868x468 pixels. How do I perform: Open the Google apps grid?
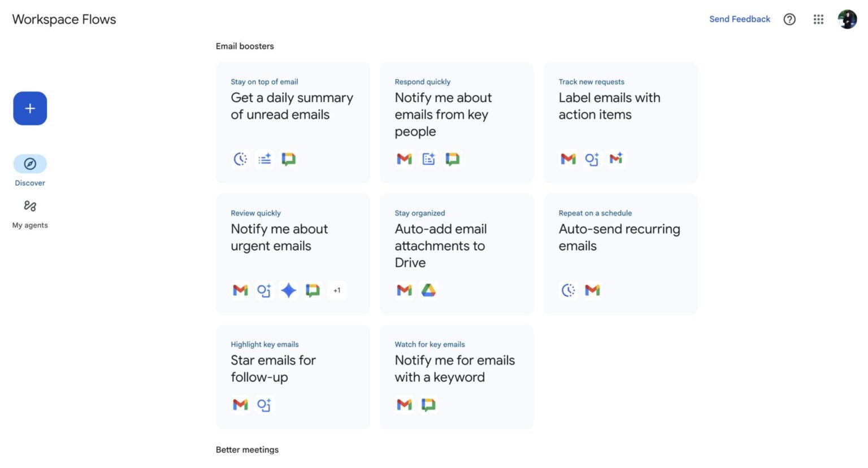tap(818, 19)
